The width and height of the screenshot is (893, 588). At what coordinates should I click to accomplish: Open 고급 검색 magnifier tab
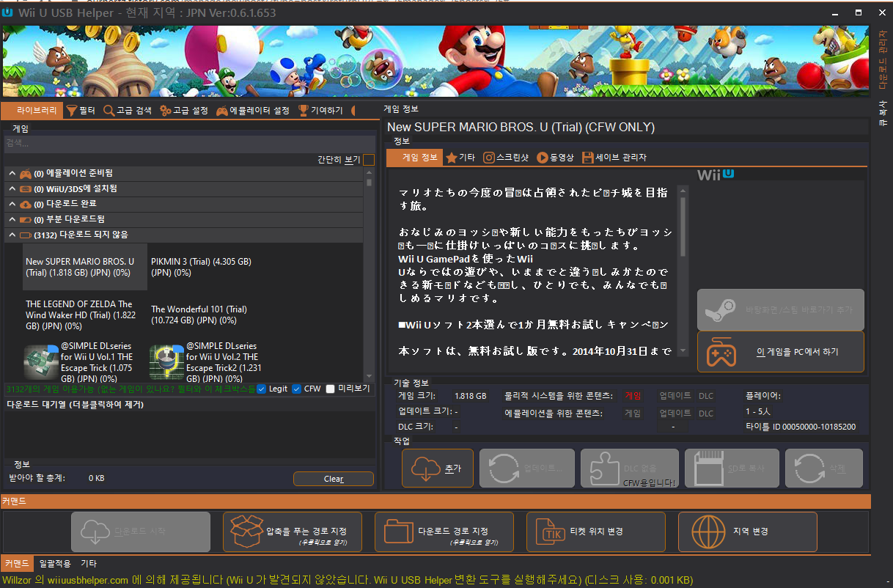coord(128,111)
